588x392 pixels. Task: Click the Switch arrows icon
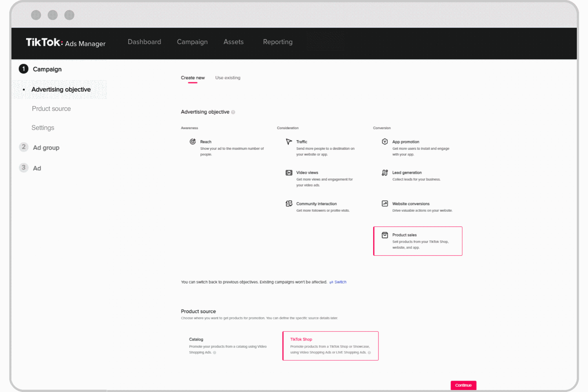pos(331,282)
